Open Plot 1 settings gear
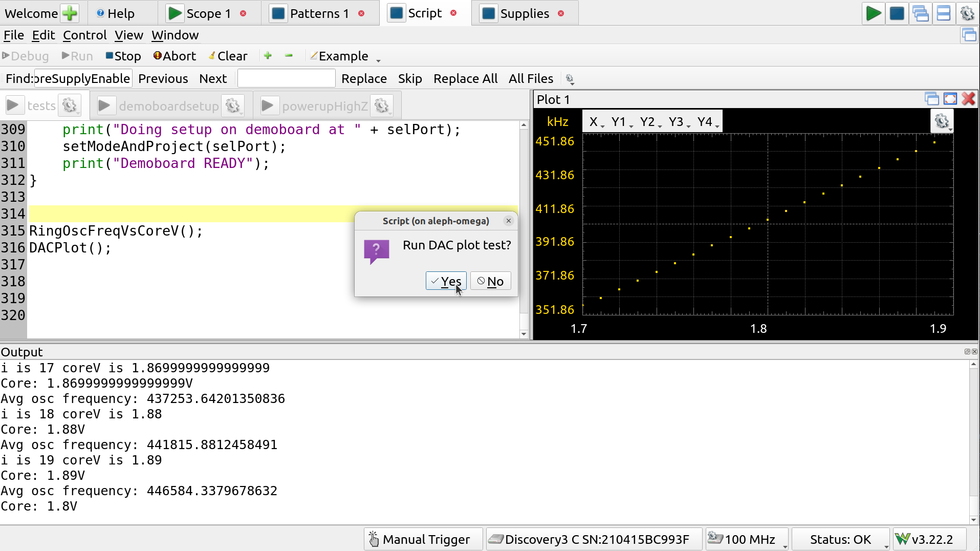The height and width of the screenshot is (551, 980). tap(942, 121)
